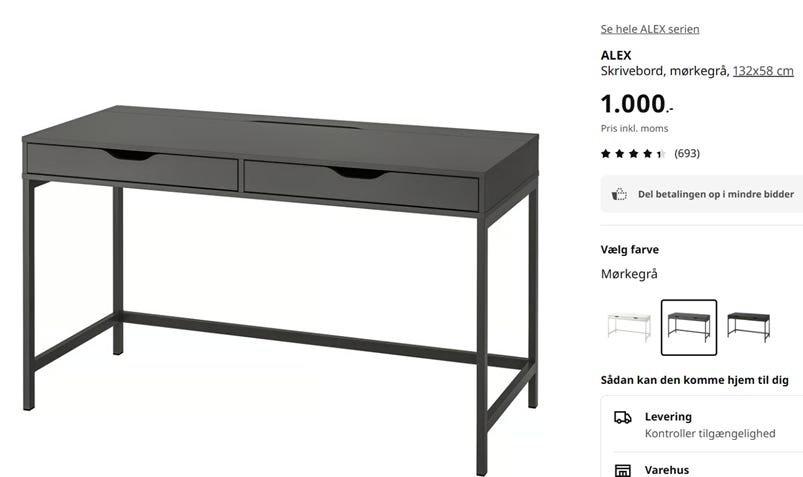Click the 1.000.- price text
The width and height of the screenshot is (803, 477).
tap(637, 104)
